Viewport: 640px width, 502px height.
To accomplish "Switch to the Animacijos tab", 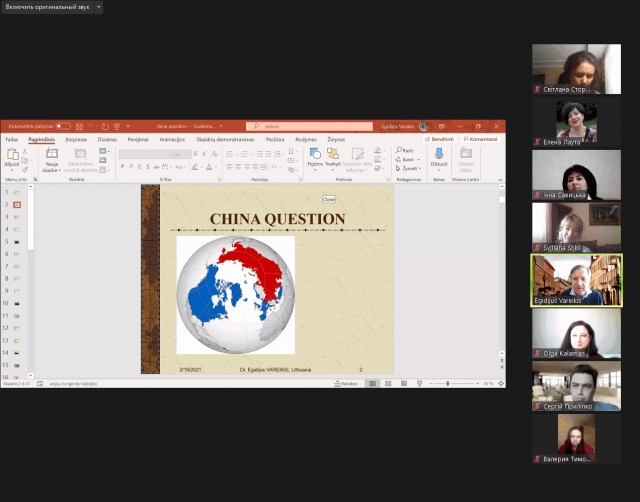I will click(173, 139).
